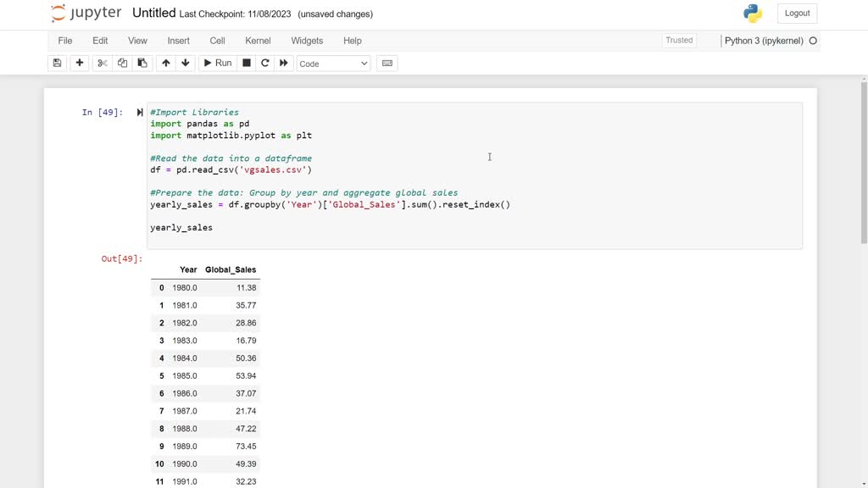868x488 pixels.
Task: Select the 73.45 sales value
Action: (247, 446)
